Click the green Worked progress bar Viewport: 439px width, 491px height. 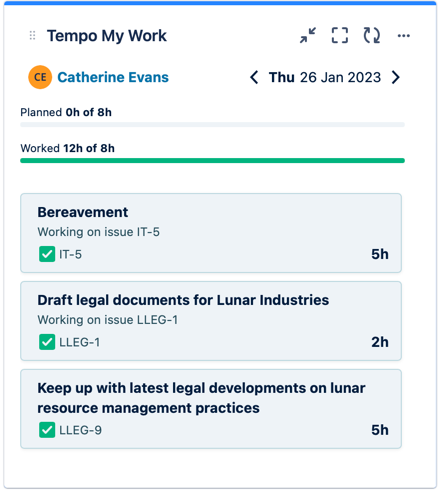pos(212,161)
